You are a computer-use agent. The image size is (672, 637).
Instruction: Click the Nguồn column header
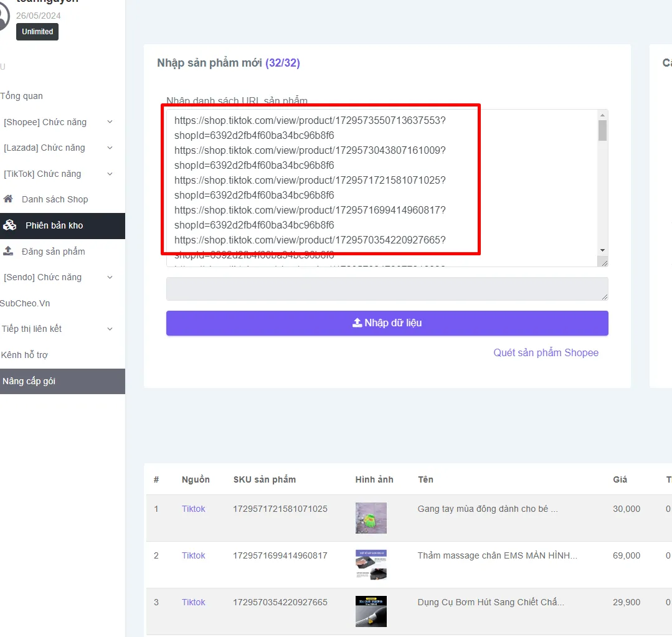(196, 480)
